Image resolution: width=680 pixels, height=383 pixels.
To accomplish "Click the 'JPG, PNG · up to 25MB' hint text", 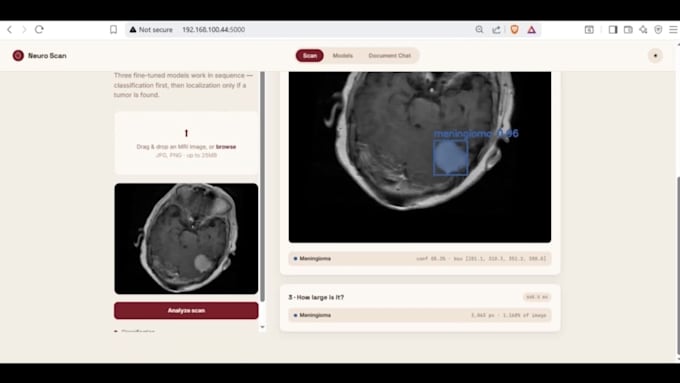I will (186, 155).
